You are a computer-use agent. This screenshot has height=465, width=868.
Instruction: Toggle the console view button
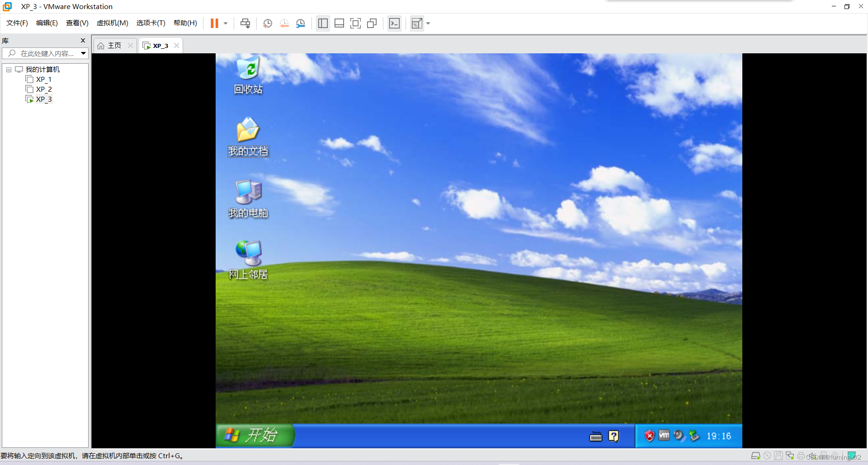tap(394, 23)
